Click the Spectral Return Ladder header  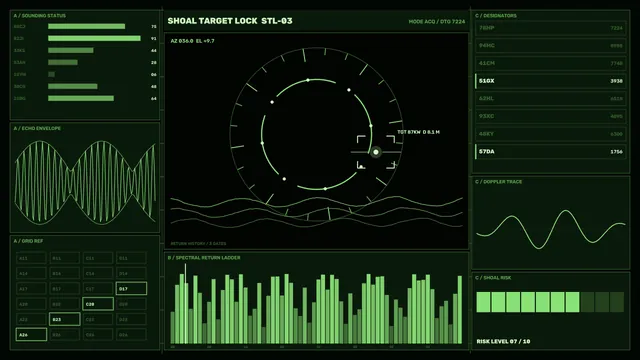[204, 258]
